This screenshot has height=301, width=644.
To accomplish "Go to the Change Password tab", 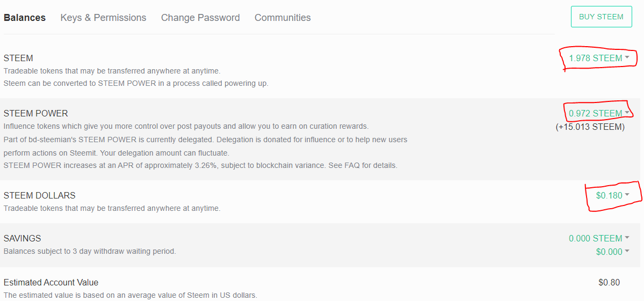I will [200, 18].
